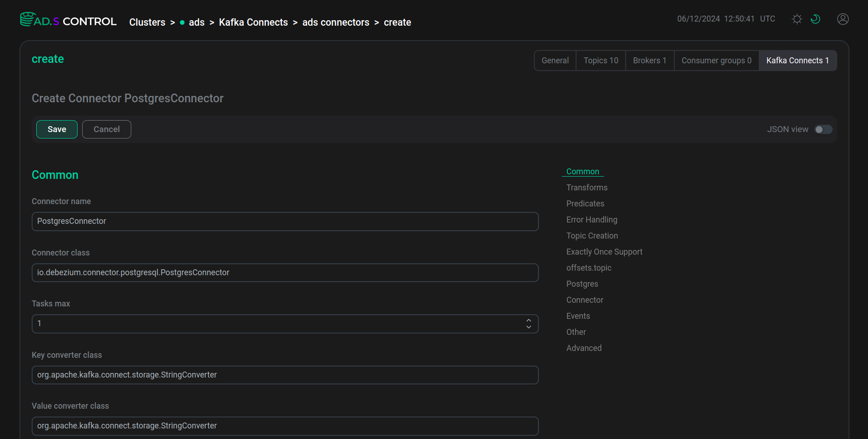Click the green create page title
The height and width of the screenshot is (439, 868).
(x=48, y=59)
